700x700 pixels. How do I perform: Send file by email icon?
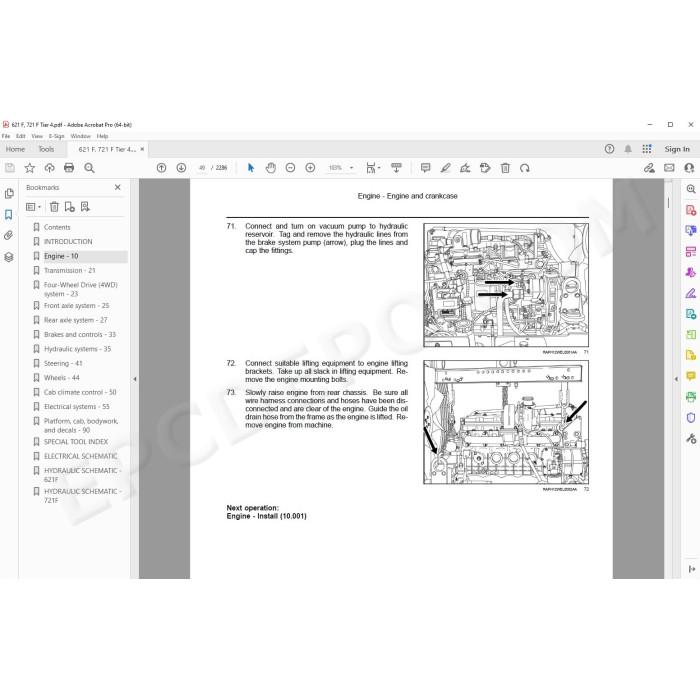(x=669, y=168)
